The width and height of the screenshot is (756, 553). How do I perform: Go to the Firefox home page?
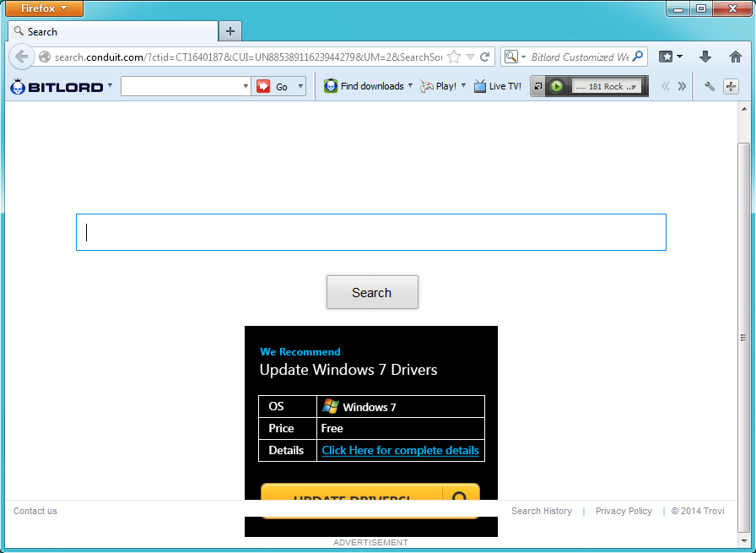(x=735, y=57)
